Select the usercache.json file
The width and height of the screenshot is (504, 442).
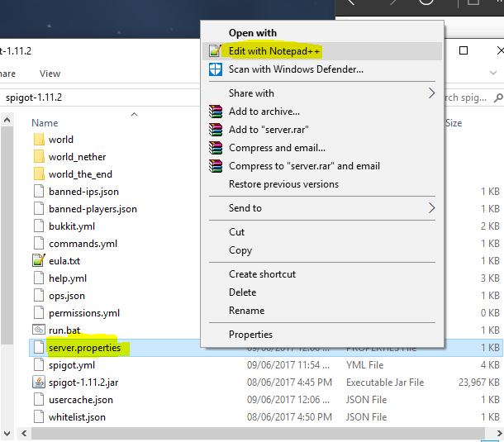(81, 400)
